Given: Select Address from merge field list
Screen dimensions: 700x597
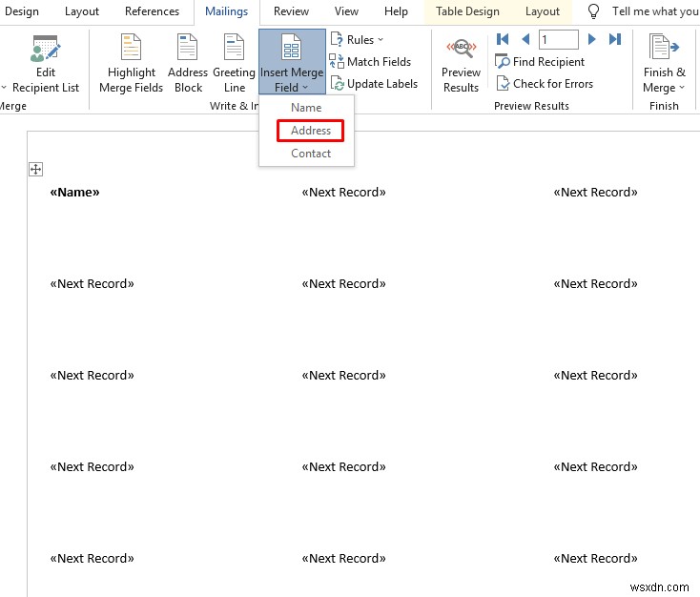Looking at the screenshot, I should point(311,131).
